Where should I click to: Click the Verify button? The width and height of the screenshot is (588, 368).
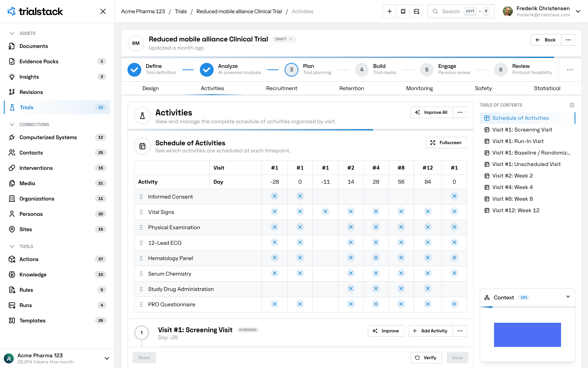(426, 358)
